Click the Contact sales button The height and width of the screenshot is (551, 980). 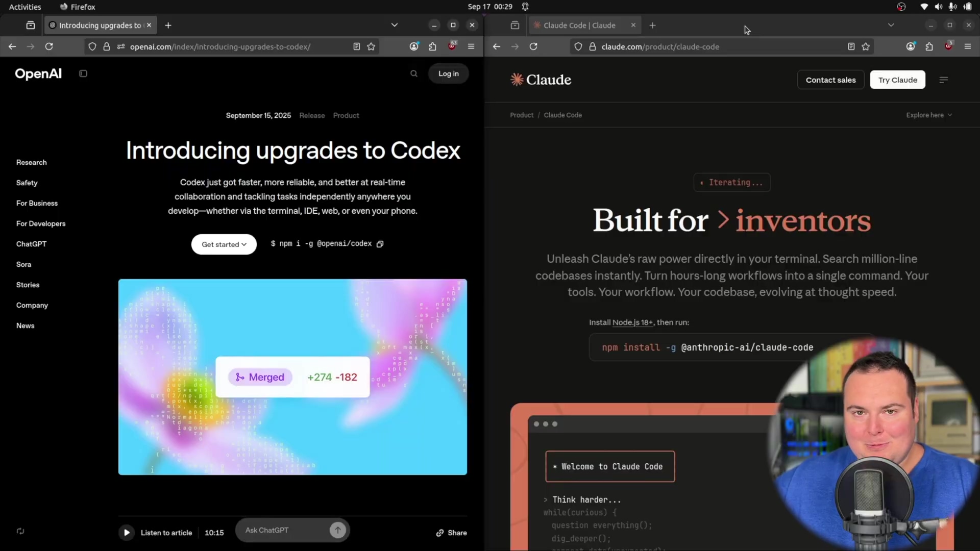click(830, 80)
